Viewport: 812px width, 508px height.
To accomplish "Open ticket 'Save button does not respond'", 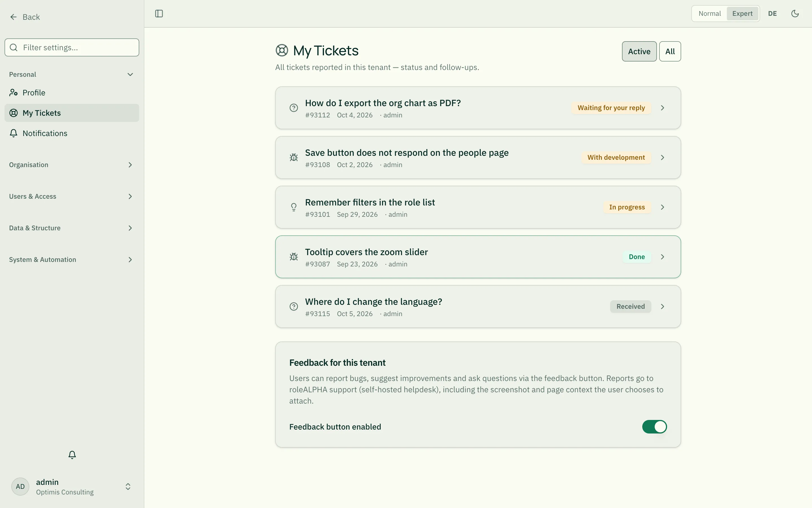I will click(x=478, y=157).
